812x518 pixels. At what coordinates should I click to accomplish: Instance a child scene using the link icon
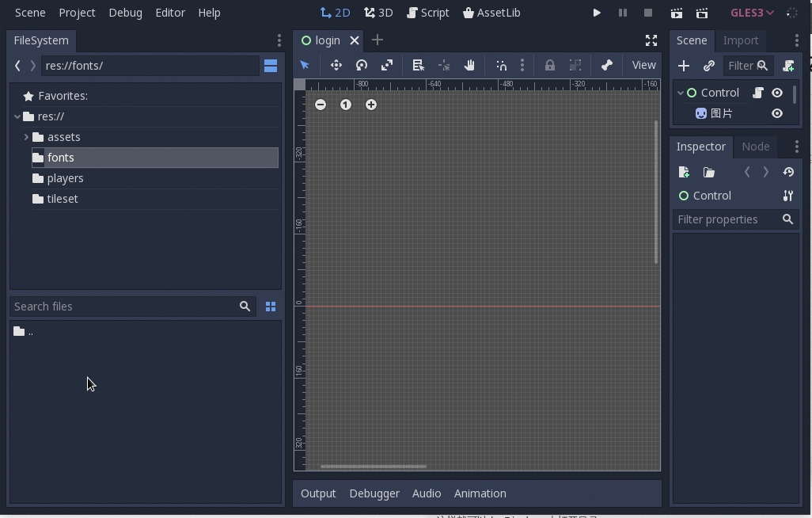point(709,66)
